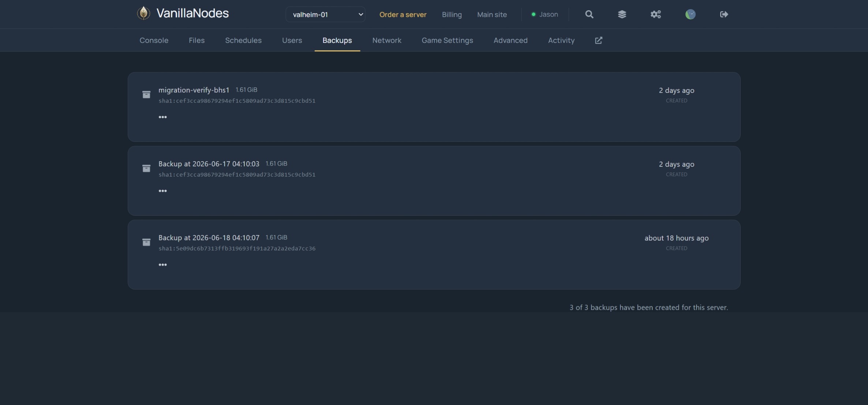Click the 1.61 GiB size of 2026-06-18 backup
Image resolution: width=868 pixels, height=405 pixels.
click(276, 237)
